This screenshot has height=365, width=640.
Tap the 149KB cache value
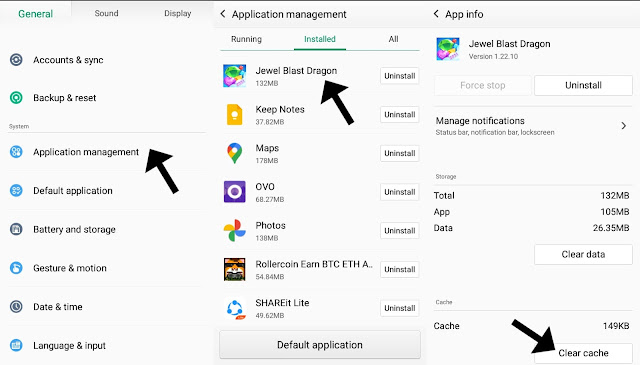616,326
